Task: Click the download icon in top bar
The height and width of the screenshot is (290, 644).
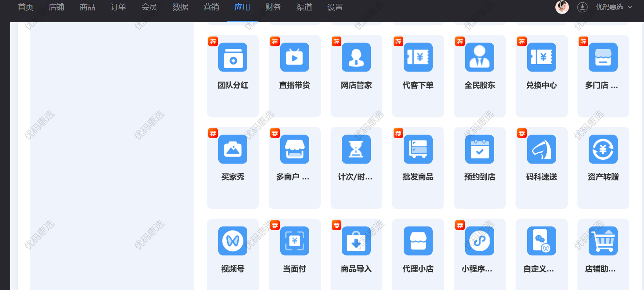Action: [x=582, y=7]
